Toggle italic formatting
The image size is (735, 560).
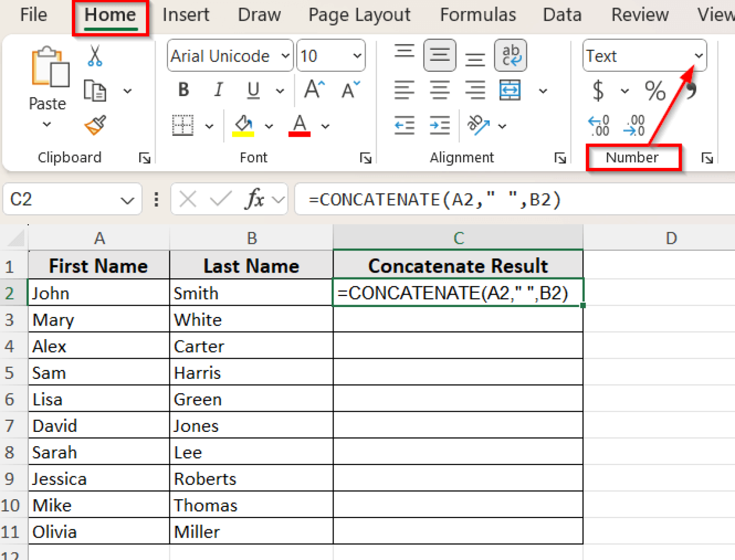point(218,90)
